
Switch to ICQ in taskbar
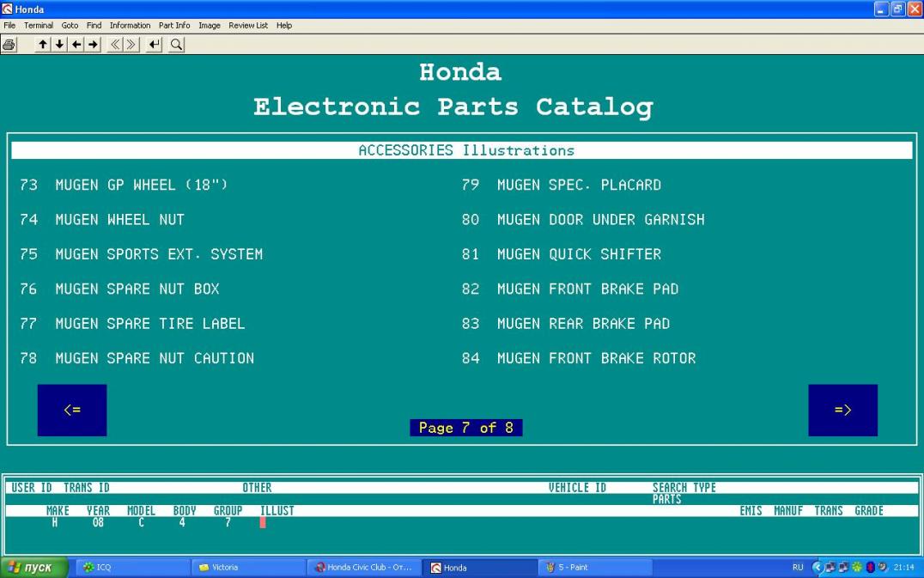[132, 568]
